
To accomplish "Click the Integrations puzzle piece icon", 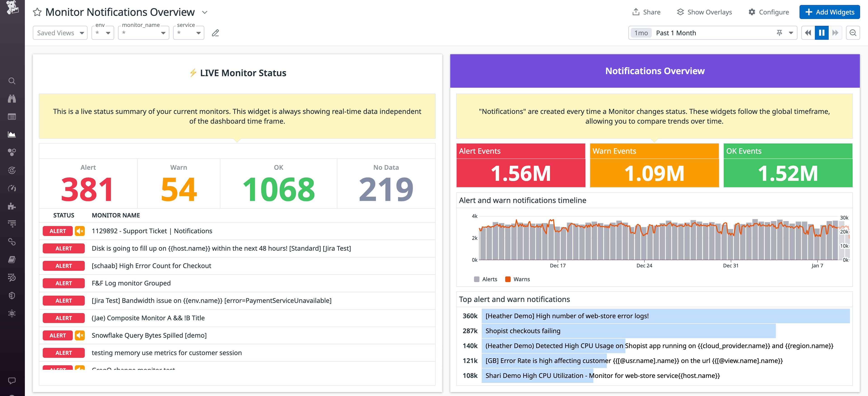I will click(x=12, y=206).
